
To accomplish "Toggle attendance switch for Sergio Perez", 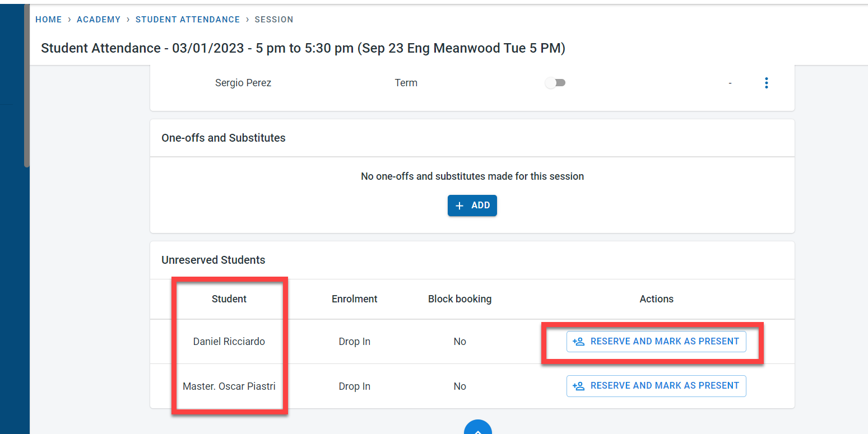I will click(555, 83).
